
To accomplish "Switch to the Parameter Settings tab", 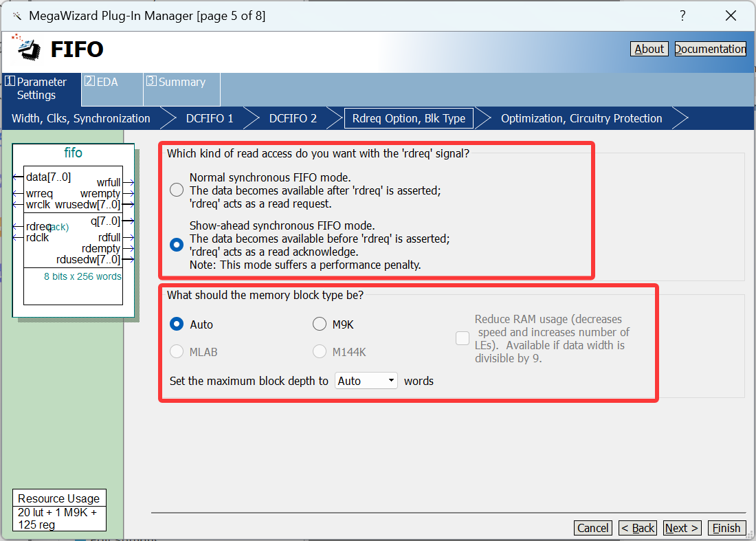I will [x=41, y=89].
